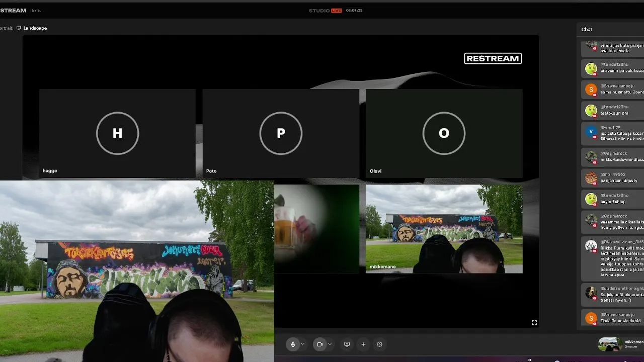Click @Shameikanpoju's avatar beside 'Etelä-Tehmela'
This screenshot has height=362, width=644.
[591, 318]
